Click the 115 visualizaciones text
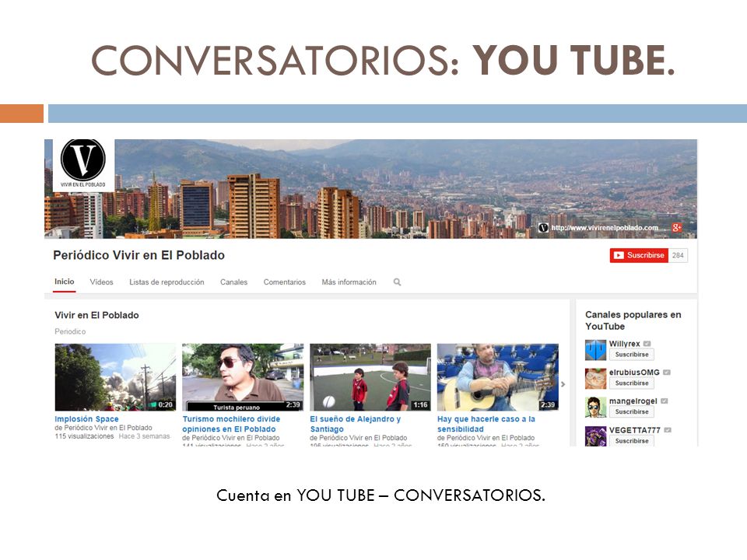This screenshot has width=747, height=560. [x=84, y=436]
